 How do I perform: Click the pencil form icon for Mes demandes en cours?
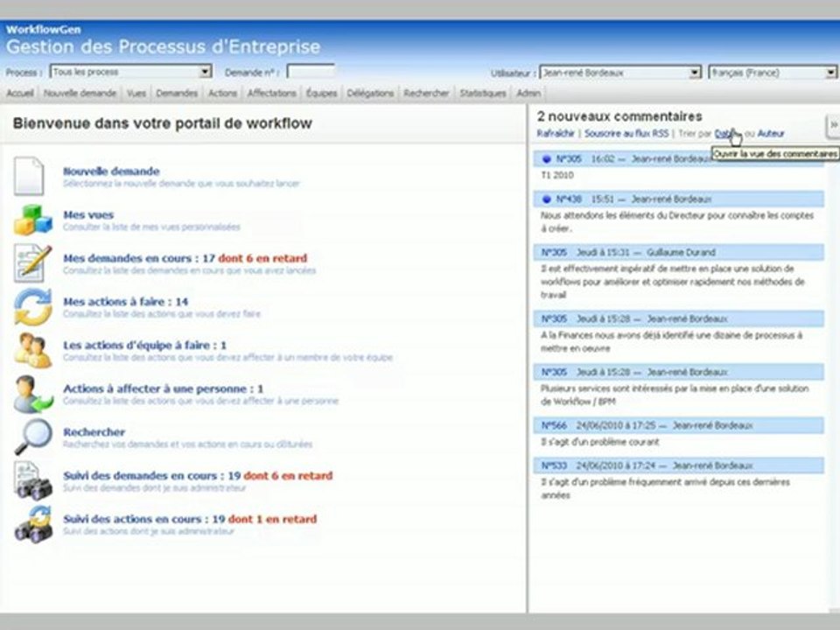point(32,263)
